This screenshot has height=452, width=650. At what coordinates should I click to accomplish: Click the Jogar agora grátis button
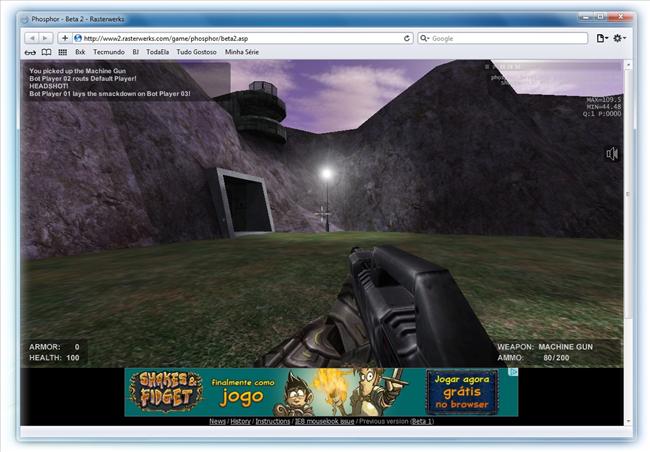coord(462,392)
